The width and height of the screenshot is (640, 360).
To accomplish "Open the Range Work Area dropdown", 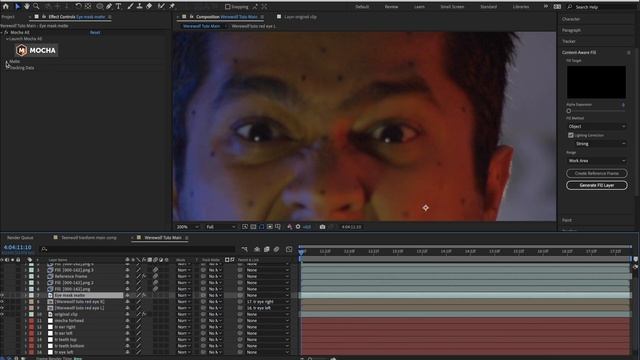I will click(x=597, y=161).
